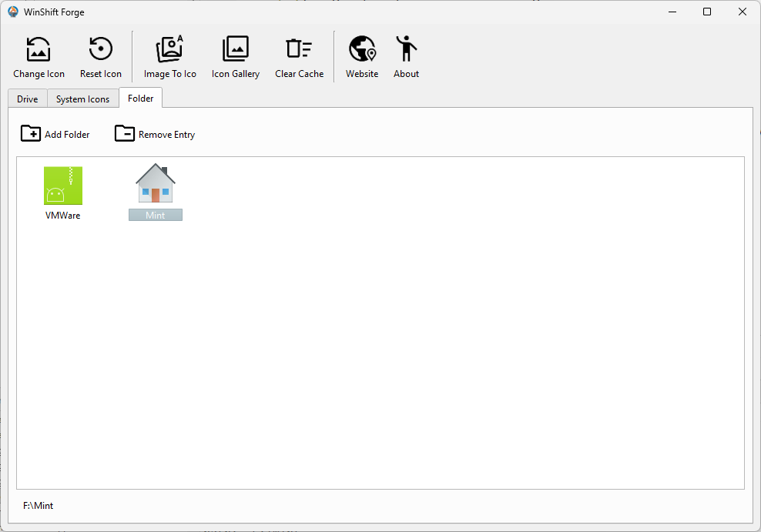This screenshot has width=761, height=532.
Task: Open the Icon Gallery
Action: click(x=235, y=57)
